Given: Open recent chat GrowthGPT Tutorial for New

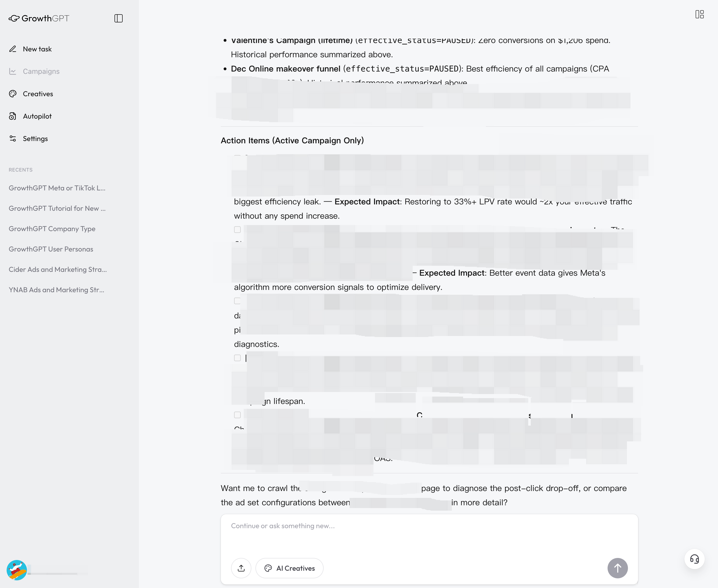Looking at the screenshot, I should pos(57,208).
